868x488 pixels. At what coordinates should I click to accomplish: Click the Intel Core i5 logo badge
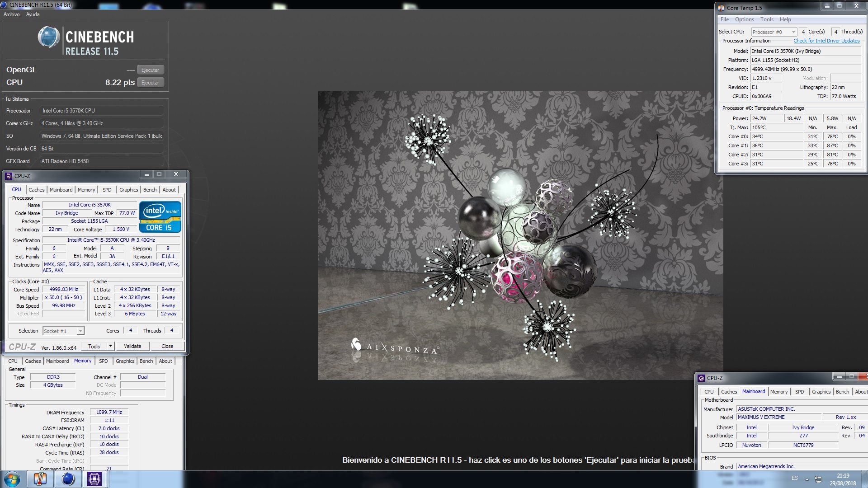(160, 217)
